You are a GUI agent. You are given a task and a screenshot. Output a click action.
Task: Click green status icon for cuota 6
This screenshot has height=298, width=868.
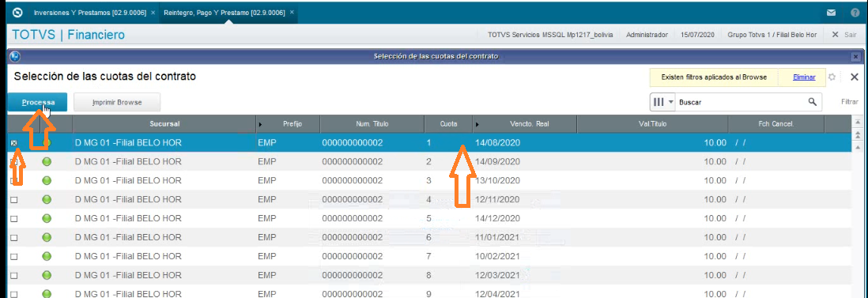47,237
